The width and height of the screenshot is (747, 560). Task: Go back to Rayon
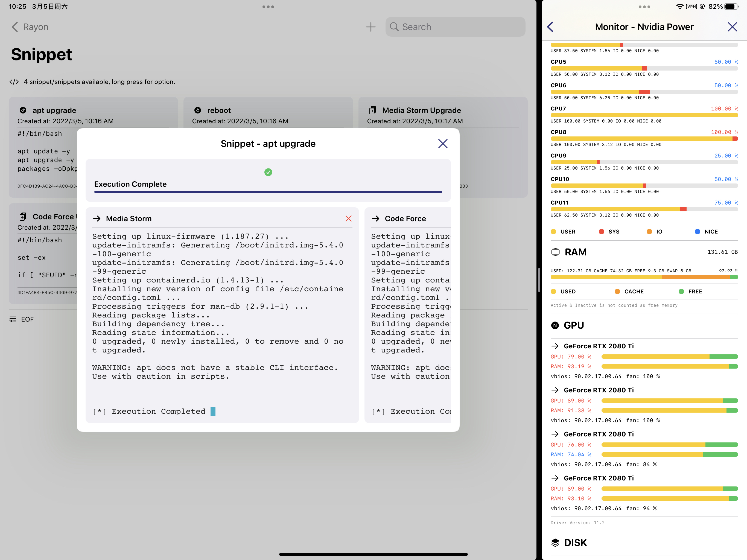(x=30, y=27)
